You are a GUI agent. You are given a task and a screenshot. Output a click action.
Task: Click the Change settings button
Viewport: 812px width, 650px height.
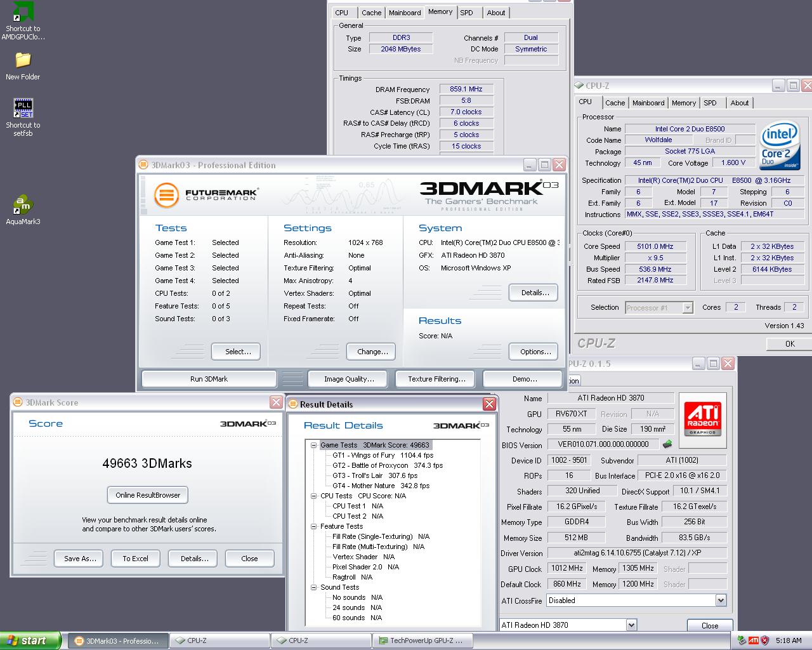[371, 352]
